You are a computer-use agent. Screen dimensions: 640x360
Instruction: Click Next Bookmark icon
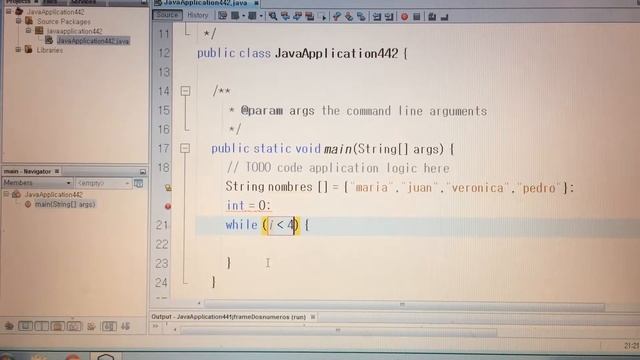point(349,16)
